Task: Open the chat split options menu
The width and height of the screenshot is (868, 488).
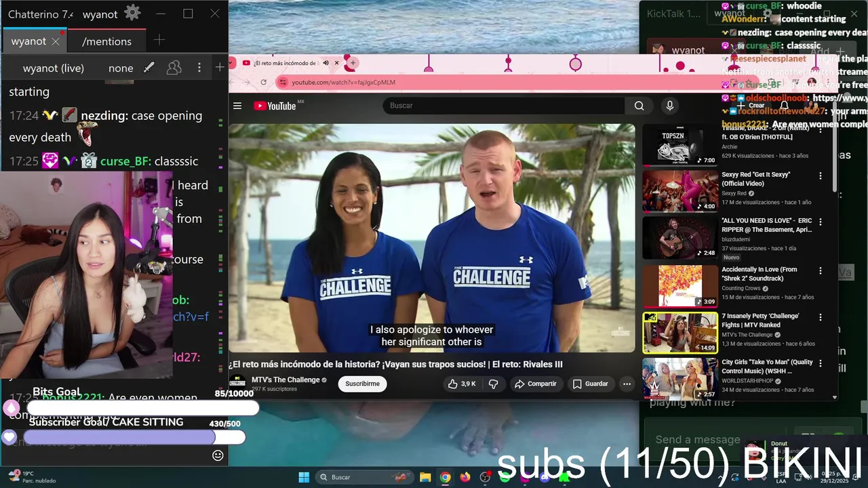Action: [x=199, y=67]
